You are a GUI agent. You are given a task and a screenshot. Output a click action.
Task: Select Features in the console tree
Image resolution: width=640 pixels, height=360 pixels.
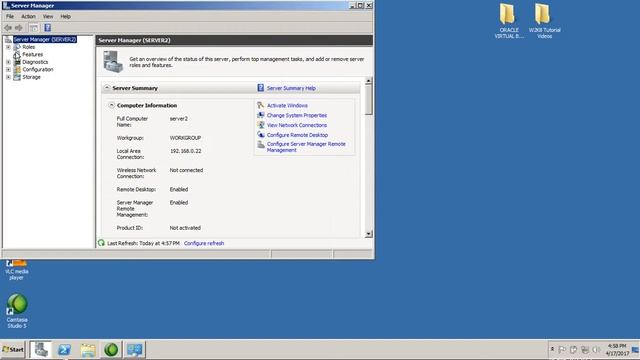[33, 55]
